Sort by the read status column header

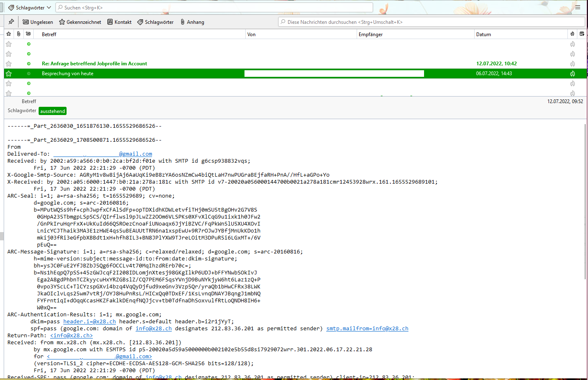tap(28, 34)
